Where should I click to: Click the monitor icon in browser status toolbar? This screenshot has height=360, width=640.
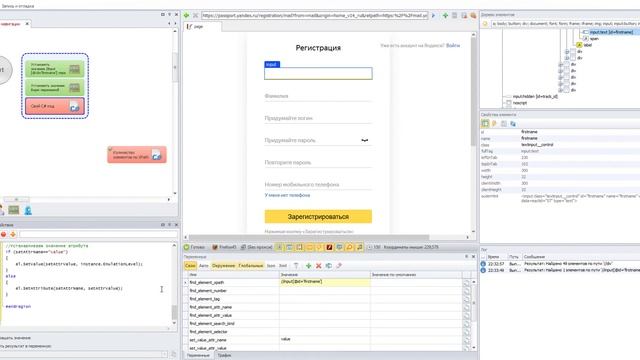coord(339,247)
